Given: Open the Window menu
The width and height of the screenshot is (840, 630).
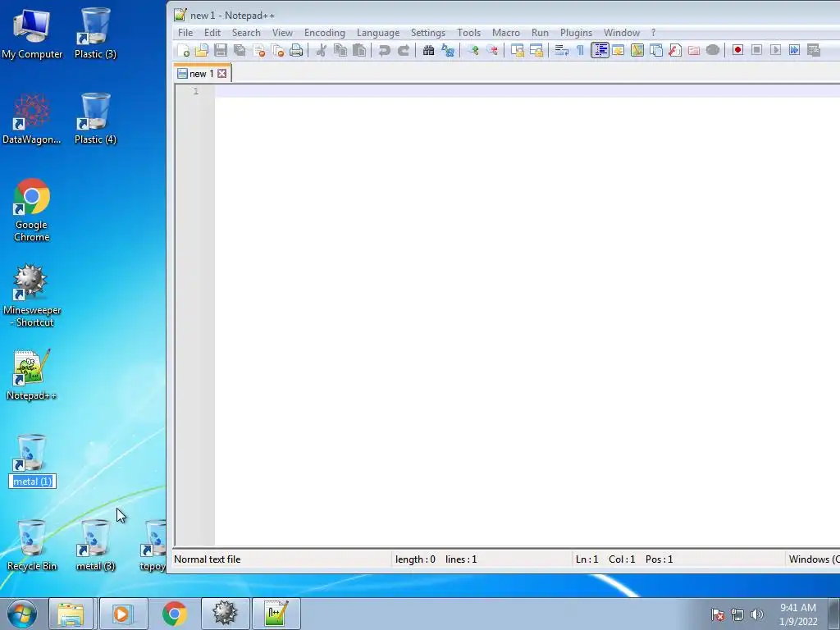Looking at the screenshot, I should pos(622,33).
